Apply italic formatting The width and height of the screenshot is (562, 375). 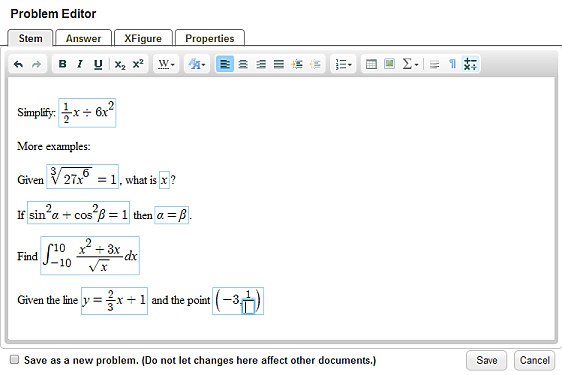point(80,64)
